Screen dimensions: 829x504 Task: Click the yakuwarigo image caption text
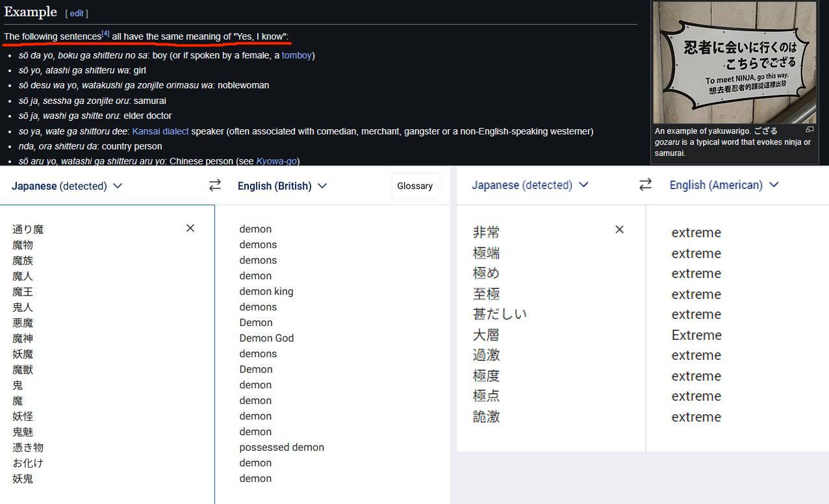[x=733, y=142]
